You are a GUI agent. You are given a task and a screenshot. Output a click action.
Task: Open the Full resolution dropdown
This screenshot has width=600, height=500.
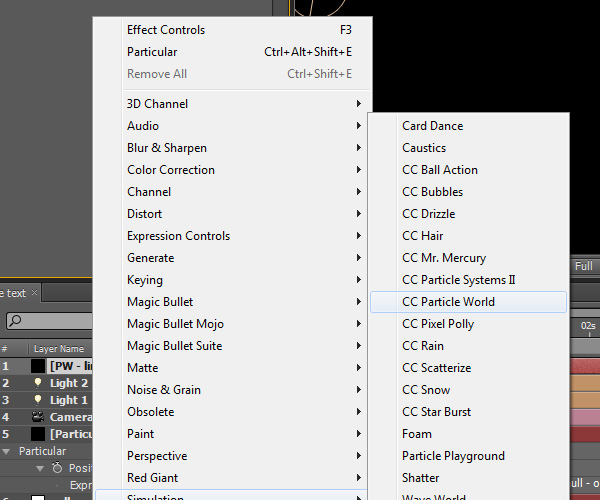point(584,266)
